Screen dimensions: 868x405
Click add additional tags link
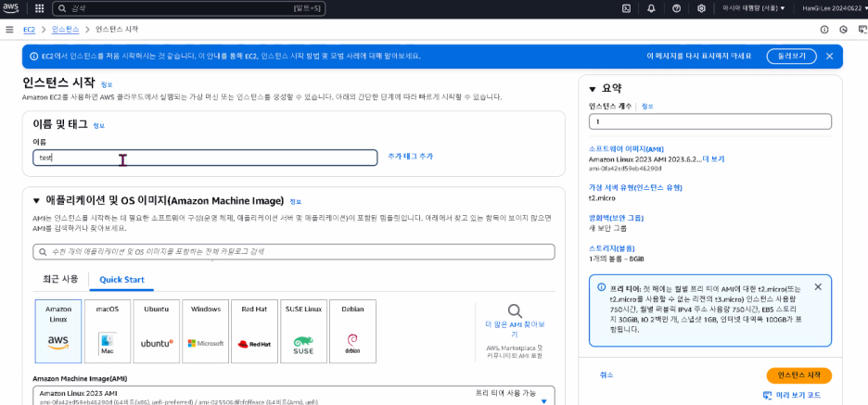410,157
